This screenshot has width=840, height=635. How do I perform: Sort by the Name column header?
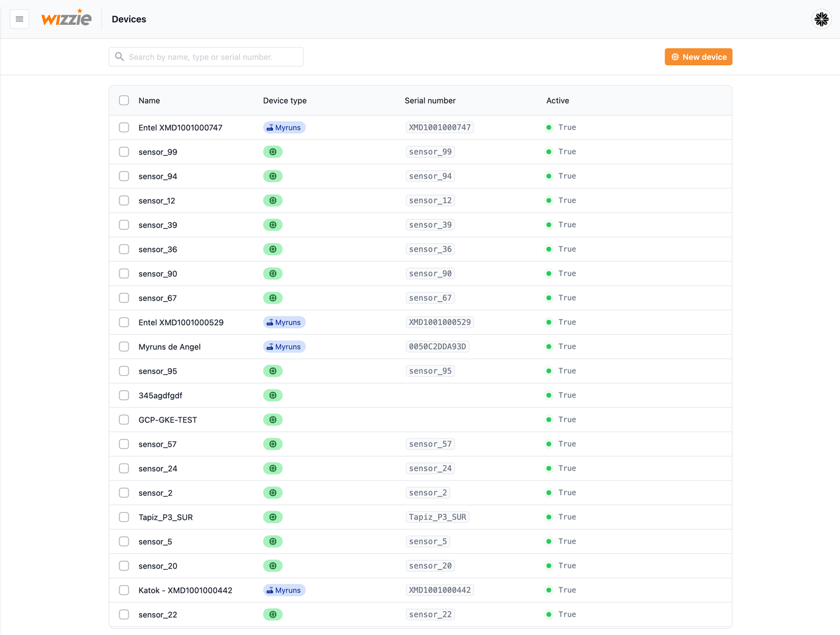(149, 101)
